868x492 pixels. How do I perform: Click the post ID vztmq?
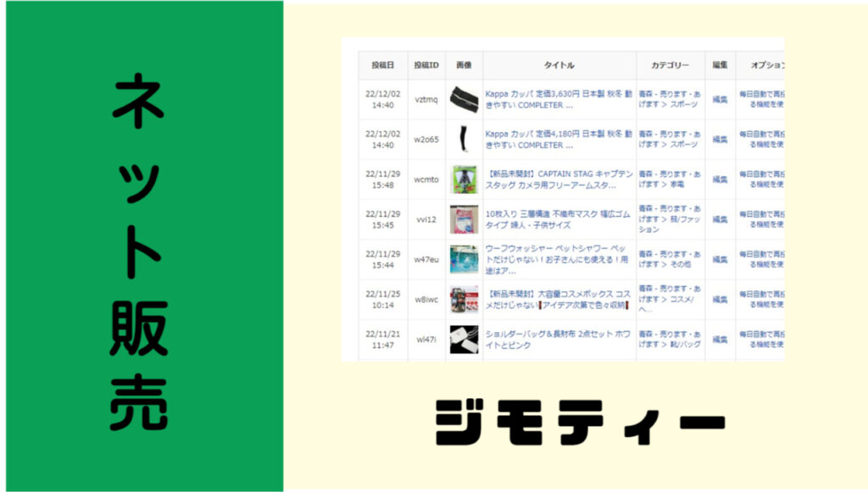[x=426, y=100]
